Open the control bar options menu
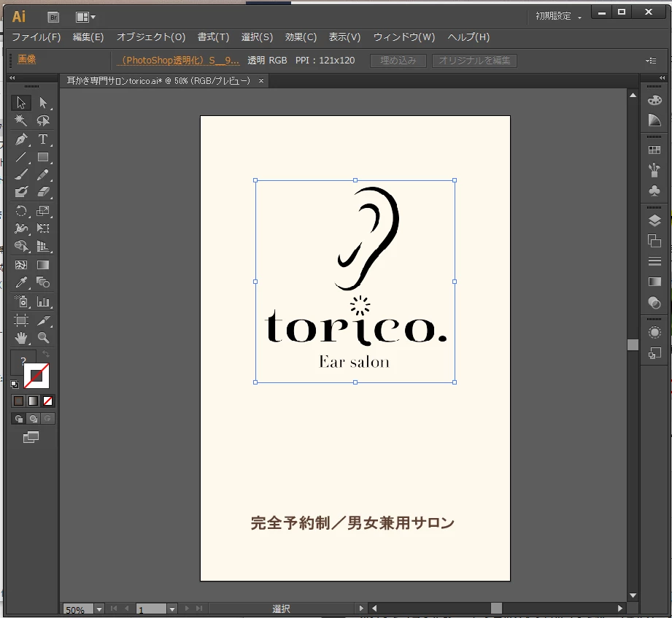The width and height of the screenshot is (672, 618). tap(651, 61)
